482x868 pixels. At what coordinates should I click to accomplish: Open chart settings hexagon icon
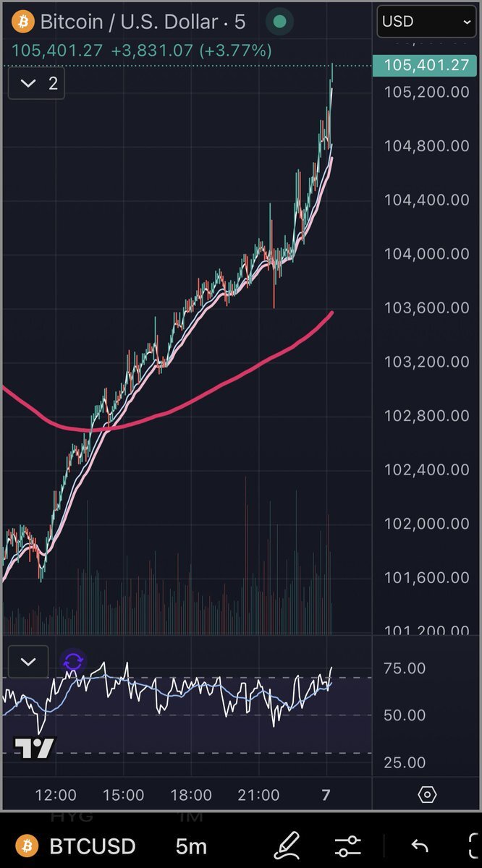coord(427,795)
